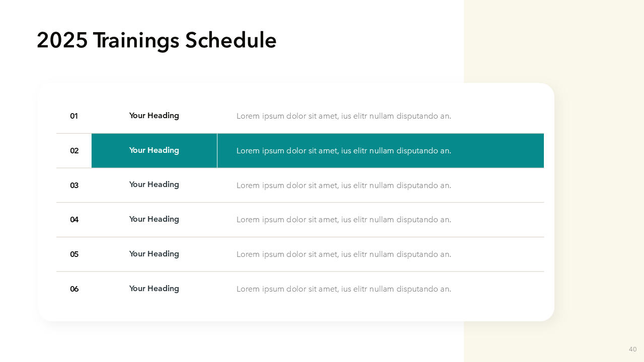Select the Lorem ipsum description in row 06
644x362 pixels.
(344, 289)
